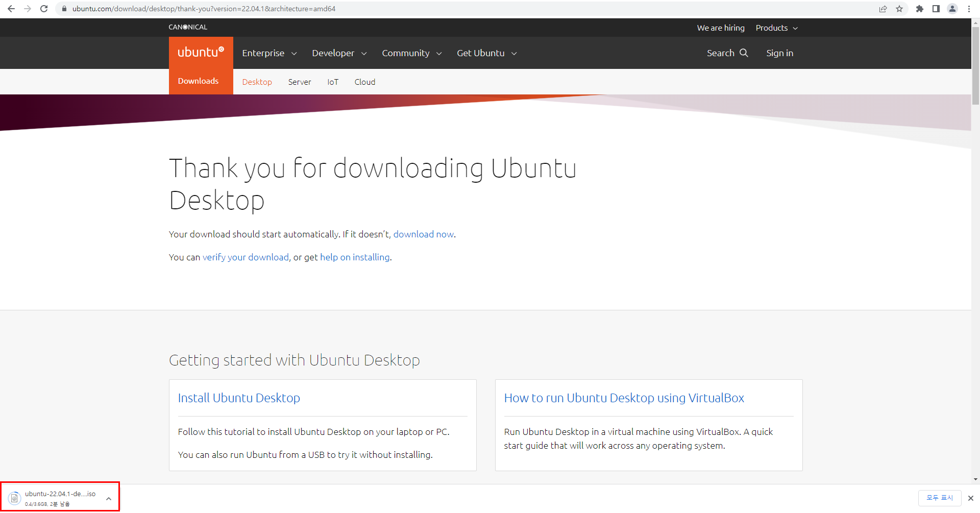Switch to the Cloud downloads tab
Viewport: 980px width, 513px height.
[365, 82]
